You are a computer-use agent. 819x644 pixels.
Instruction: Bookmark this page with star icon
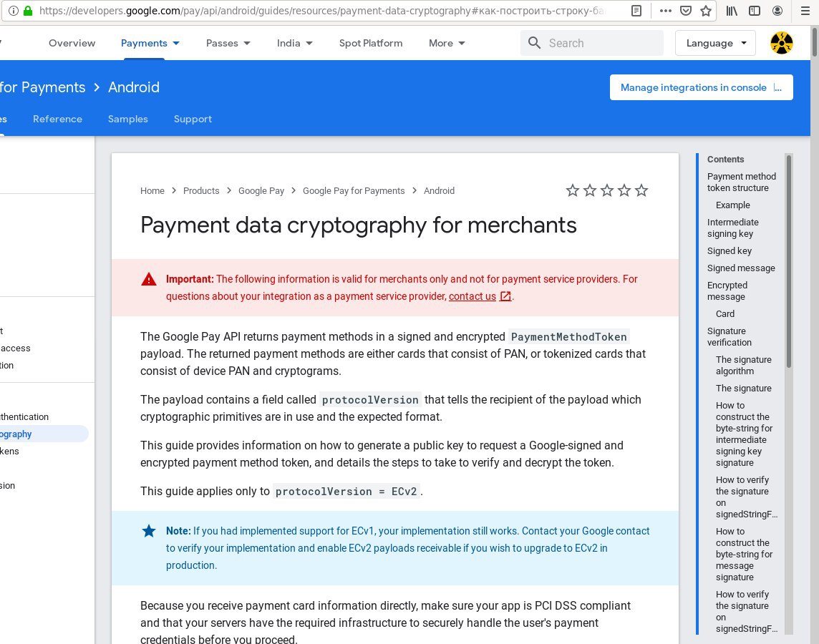coord(706,11)
